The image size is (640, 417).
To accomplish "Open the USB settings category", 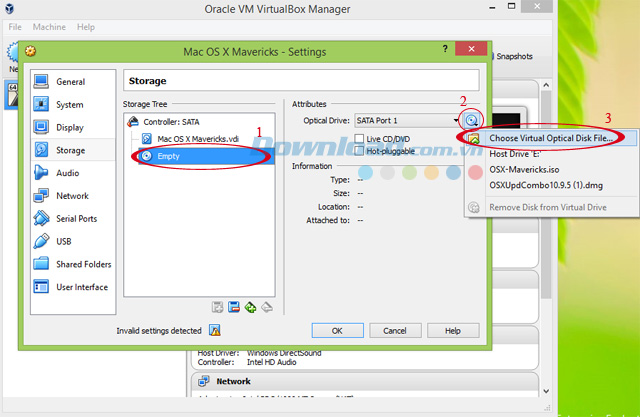I will [x=73, y=242].
